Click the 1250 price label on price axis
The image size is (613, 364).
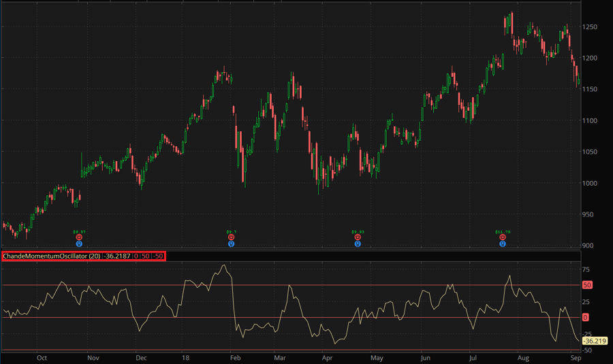point(589,27)
